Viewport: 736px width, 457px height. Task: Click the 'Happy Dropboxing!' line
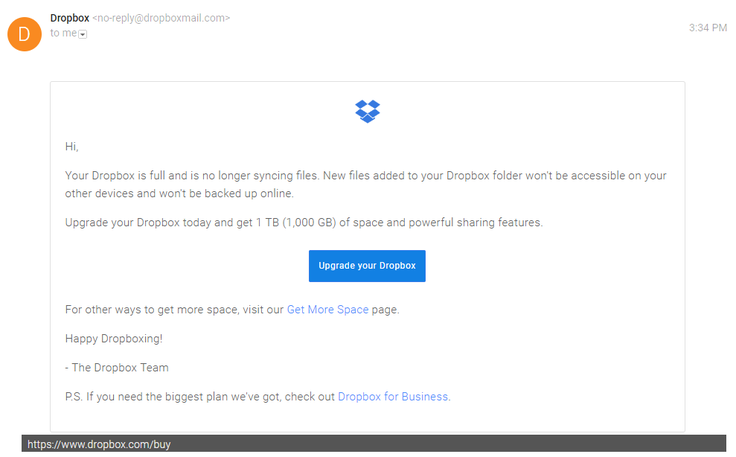coord(114,339)
